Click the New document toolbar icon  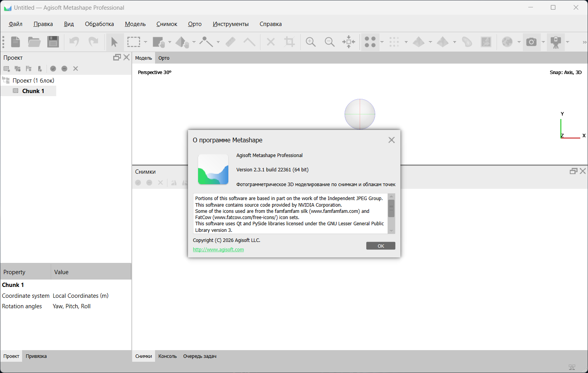coord(16,42)
